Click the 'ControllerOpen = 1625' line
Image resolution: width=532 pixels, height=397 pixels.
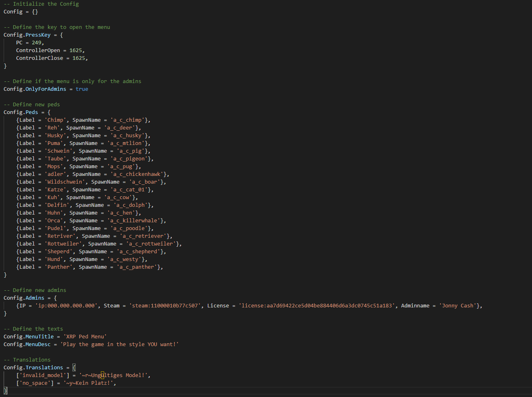click(50, 50)
